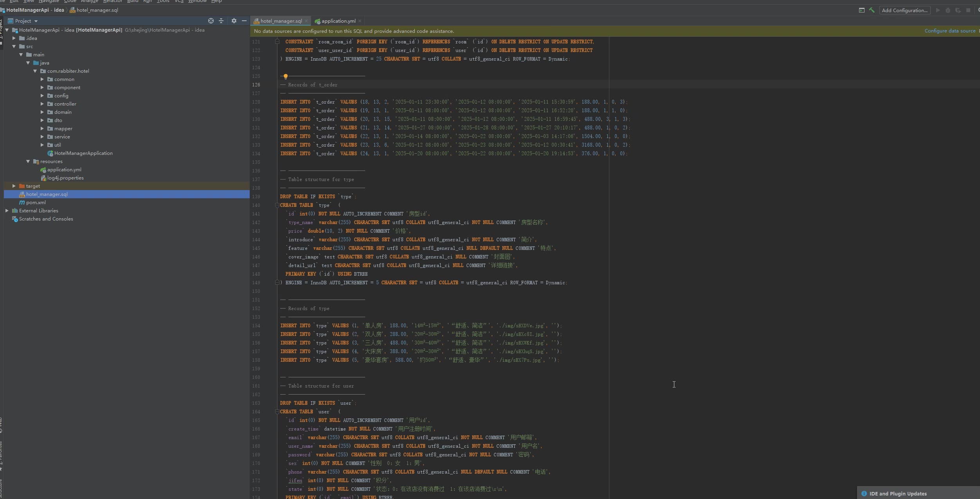Open the Navigate menu
980x499 pixels.
(49, 1)
